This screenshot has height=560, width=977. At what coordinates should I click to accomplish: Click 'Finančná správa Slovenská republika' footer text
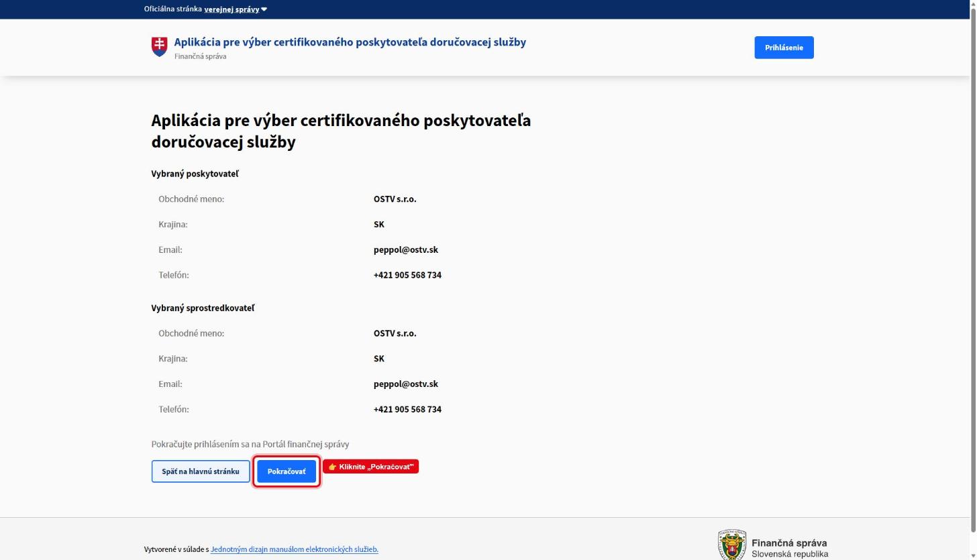coord(790,549)
